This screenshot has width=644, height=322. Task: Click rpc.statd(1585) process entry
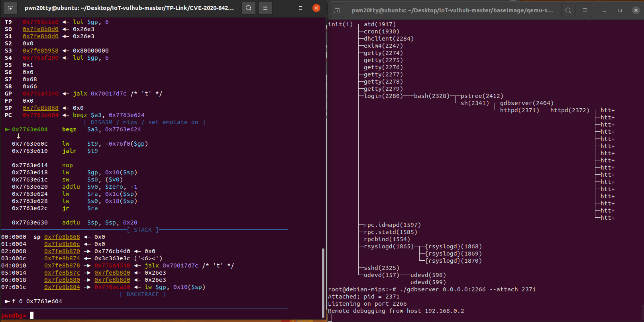[x=391, y=232]
